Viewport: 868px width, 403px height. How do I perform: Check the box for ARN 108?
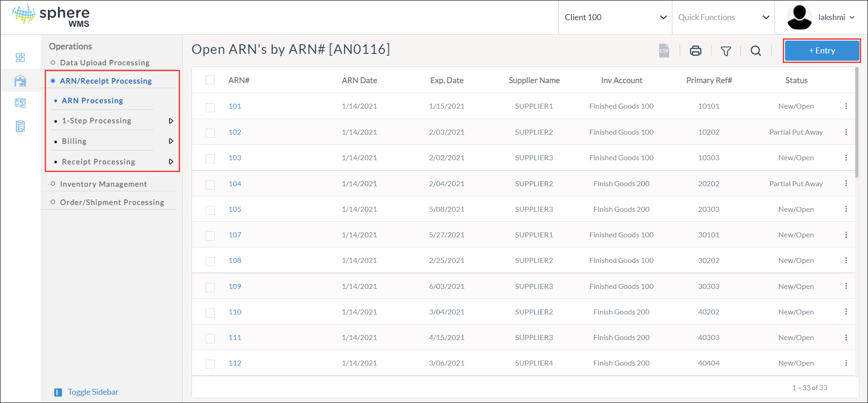point(210,262)
